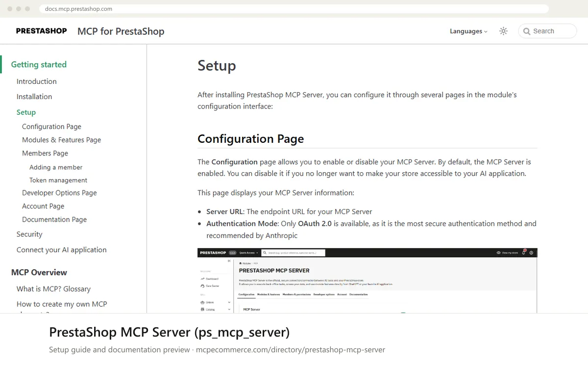
Task: Open the Security sidebar link
Action: pos(29,234)
